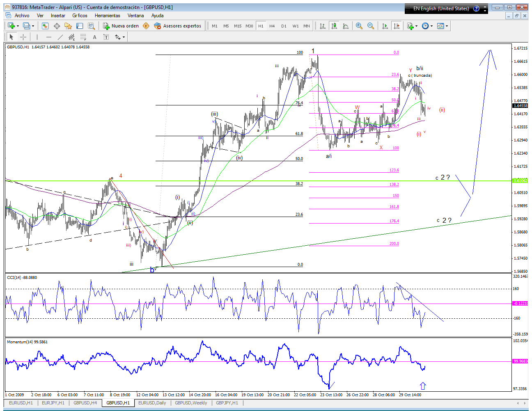532x411 pixels.
Task: Switch timeframe to H4
Action: click(272, 26)
